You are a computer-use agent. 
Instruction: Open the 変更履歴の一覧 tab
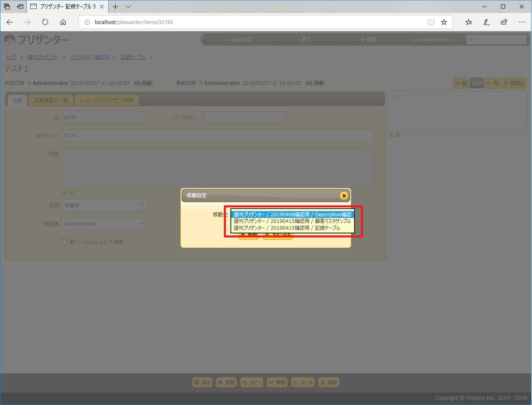pyautogui.click(x=51, y=100)
